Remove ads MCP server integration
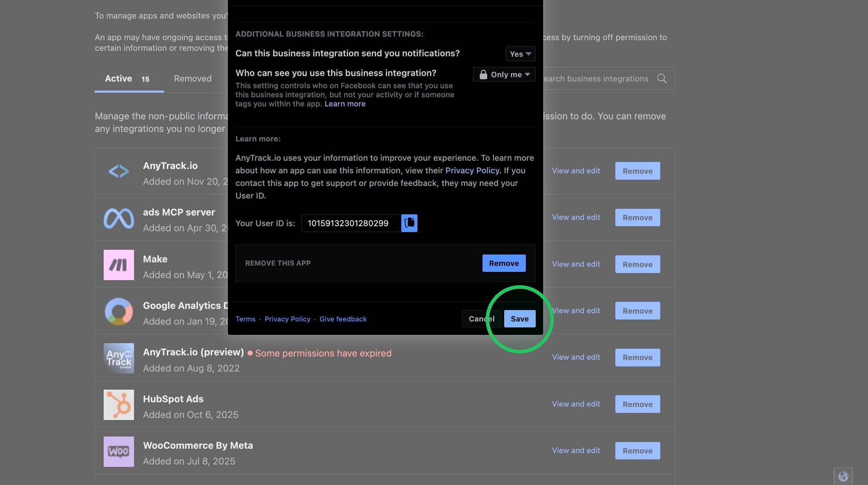The height and width of the screenshot is (485, 868). [637, 217]
